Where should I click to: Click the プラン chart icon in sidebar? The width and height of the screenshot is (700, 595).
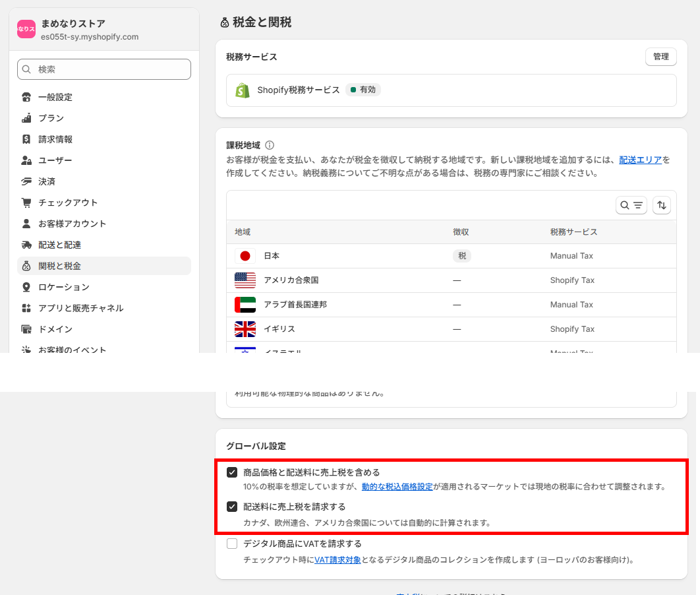tap(26, 118)
